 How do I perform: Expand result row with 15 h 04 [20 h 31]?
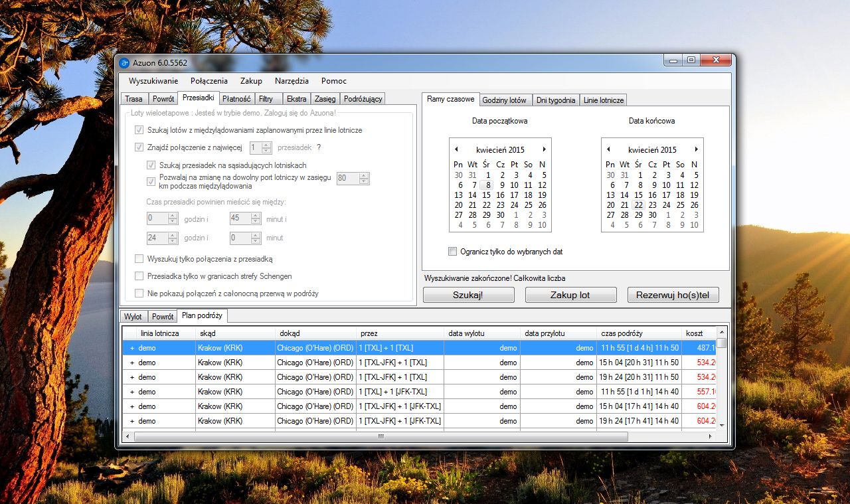click(131, 363)
